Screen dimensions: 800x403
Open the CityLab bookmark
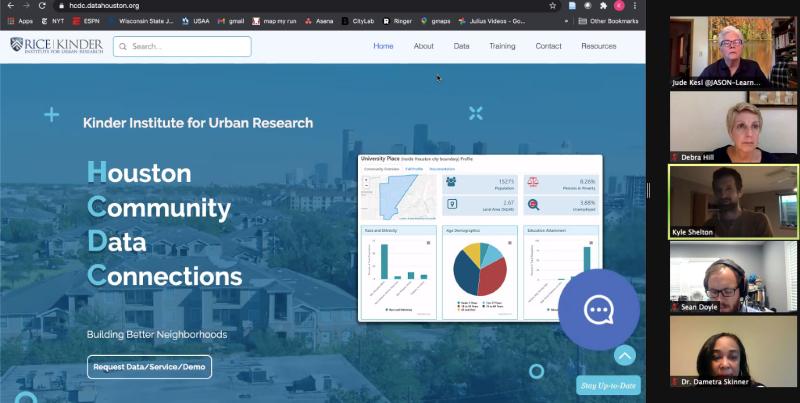[x=358, y=21]
